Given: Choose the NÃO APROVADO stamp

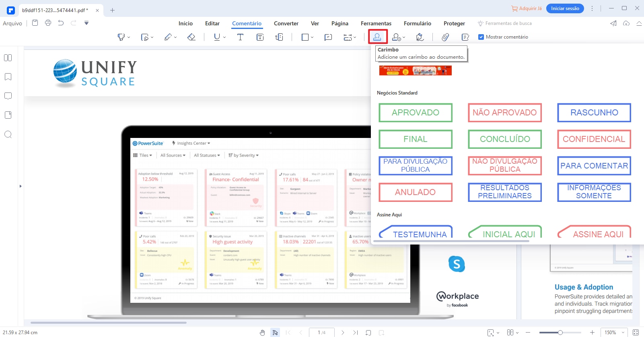Looking at the screenshot, I should tap(505, 113).
